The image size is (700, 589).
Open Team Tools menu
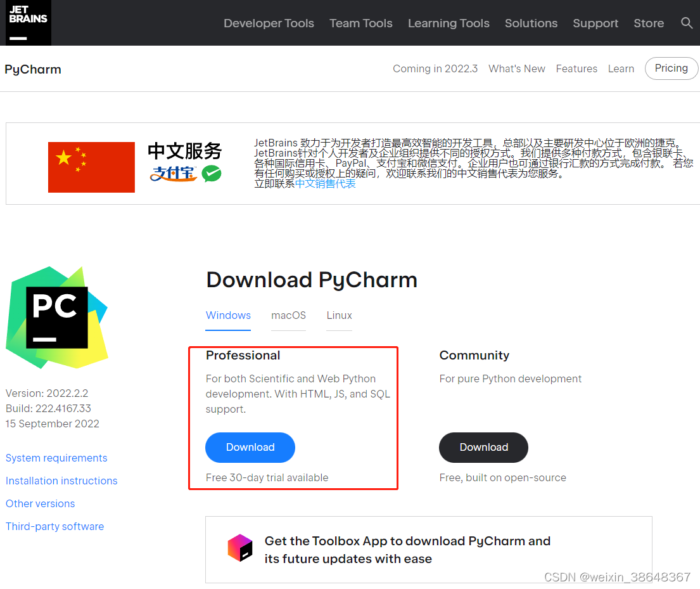tap(360, 23)
